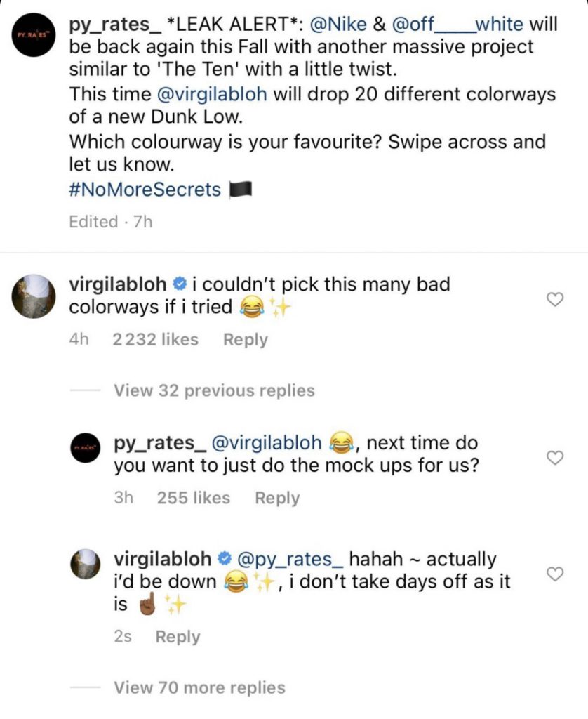Click py_rates_'s avatar on their reply
The width and height of the screenshot is (588, 719).
[84, 447]
